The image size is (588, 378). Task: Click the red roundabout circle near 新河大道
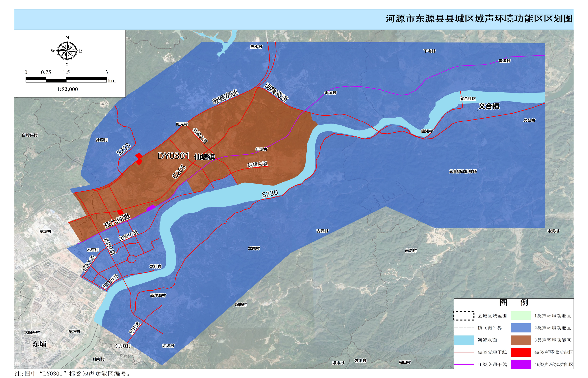[x=132, y=259]
